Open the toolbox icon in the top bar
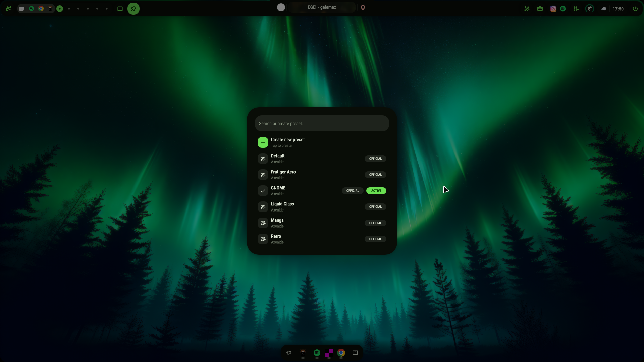The image size is (644, 362). (x=540, y=9)
